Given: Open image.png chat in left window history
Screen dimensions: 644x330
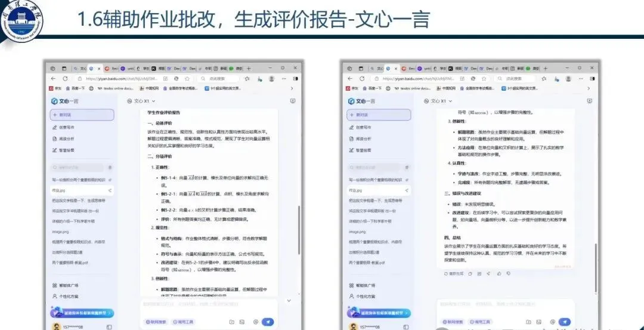Looking at the screenshot, I should [60, 232].
